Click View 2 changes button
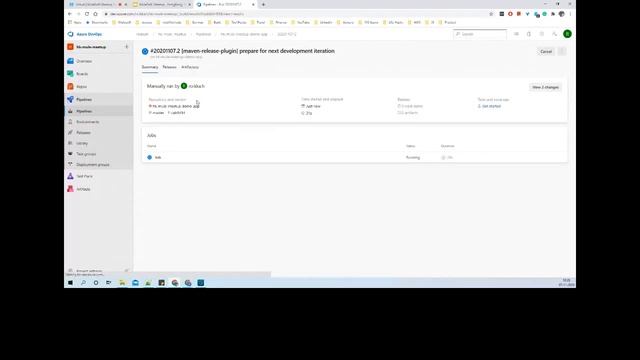The width and height of the screenshot is (640, 360). [x=545, y=87]
